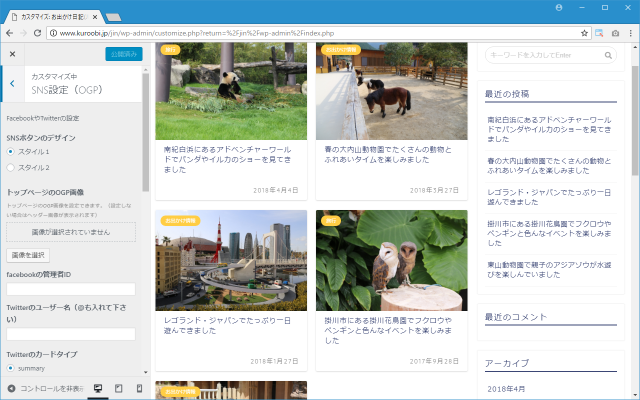Click the 2017年9月28日 date text
This screenshot has height=400, width=640.
click(x=434, y=361)
